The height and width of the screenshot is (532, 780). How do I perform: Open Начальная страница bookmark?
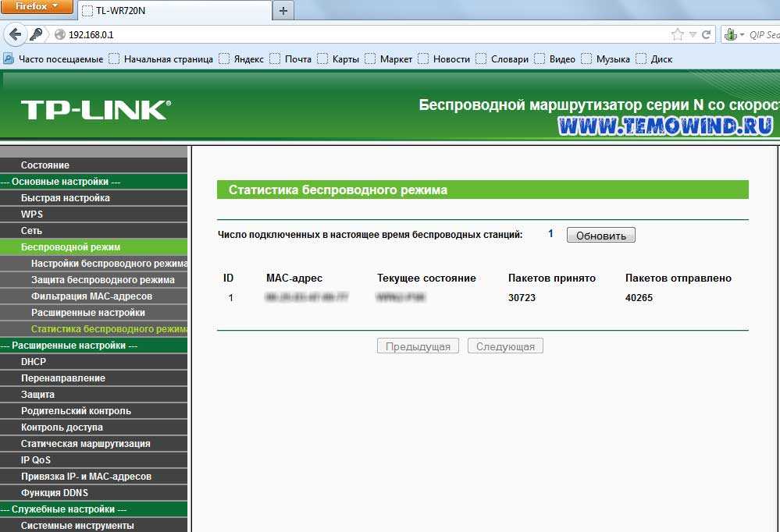click(161, 59)
